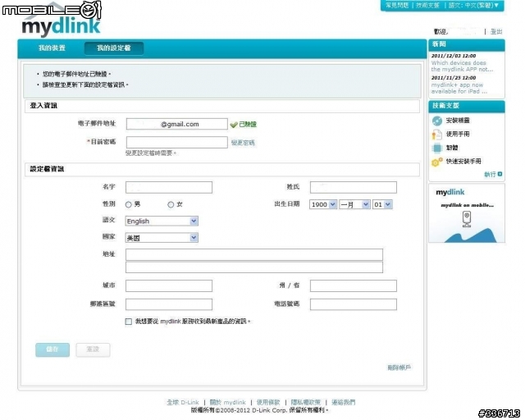This screenshot has width=525, height=420.
Task: Select the 女 gender radio button
Action: coord(171,204)
